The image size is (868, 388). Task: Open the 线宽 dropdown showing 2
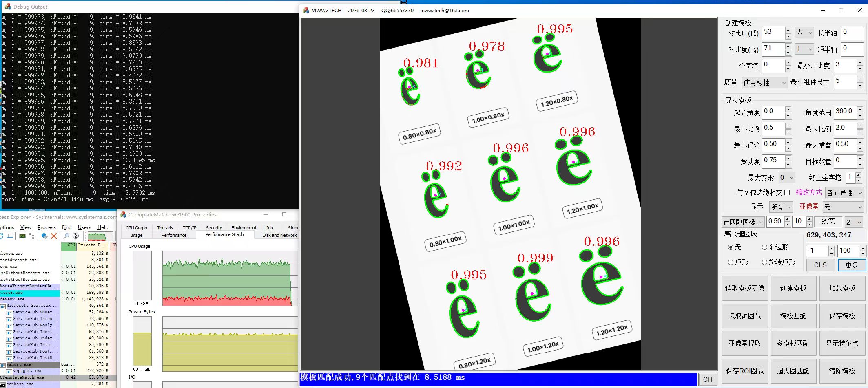[x=853, y=222]
